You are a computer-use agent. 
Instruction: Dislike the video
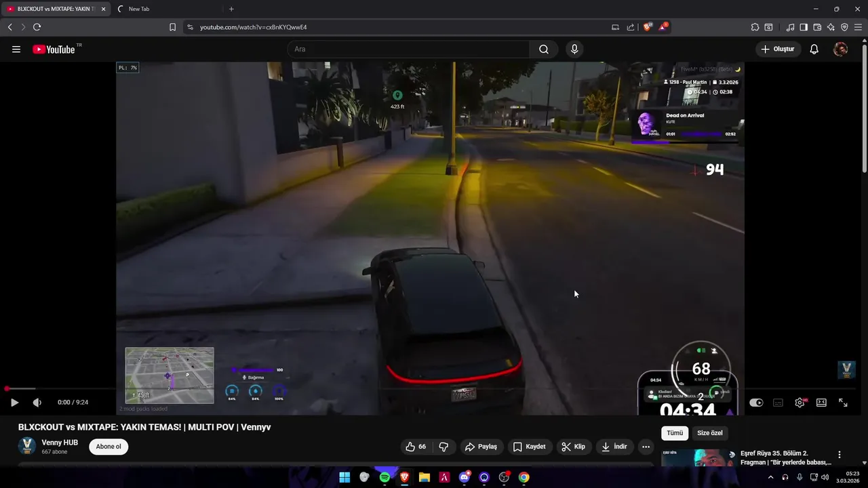(443, 447)
